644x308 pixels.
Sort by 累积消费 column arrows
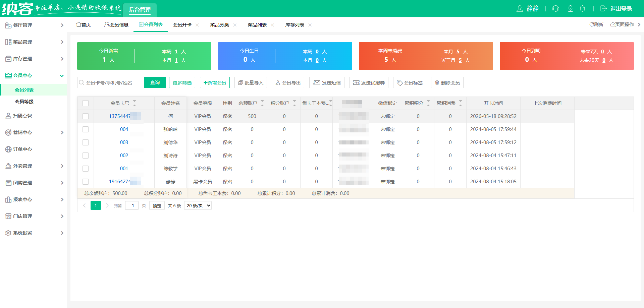(x=461, y=103)
